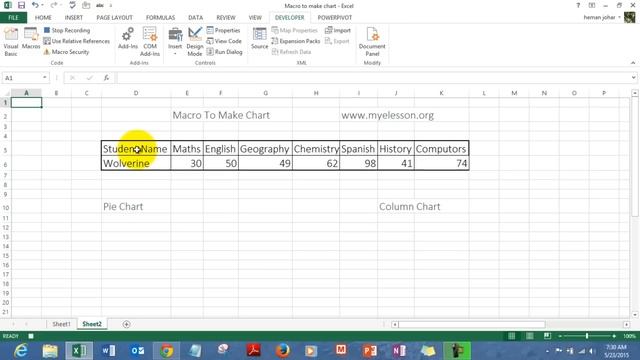Open COM Add-Ins dialog

point(150,42)
